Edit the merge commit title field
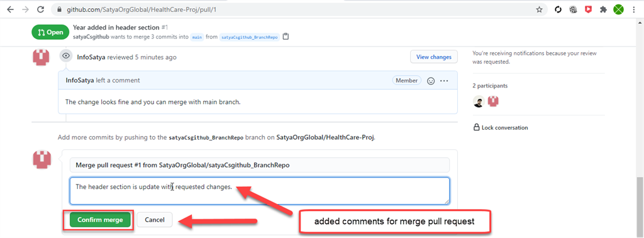Viewport: 644px width, 238px height. [260, 165]
